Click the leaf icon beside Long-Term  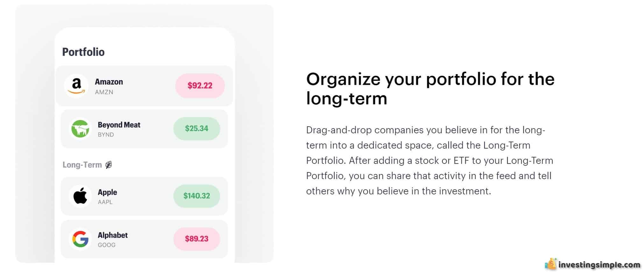click(109, 165)
